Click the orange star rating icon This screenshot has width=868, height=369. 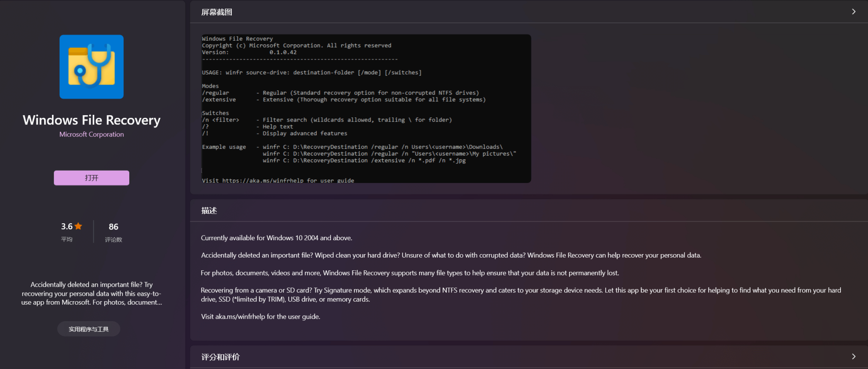point(78,226)
